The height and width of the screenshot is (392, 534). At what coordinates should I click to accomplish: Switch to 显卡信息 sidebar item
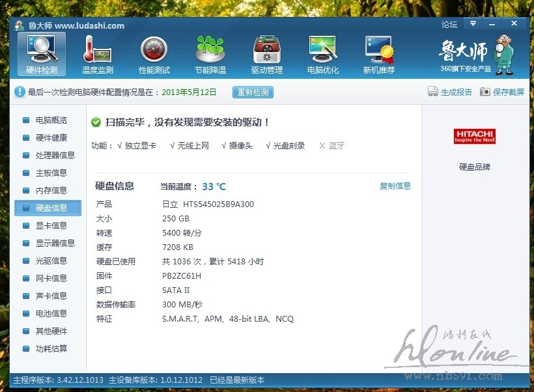pyautogui.click(x=50, y=226)
